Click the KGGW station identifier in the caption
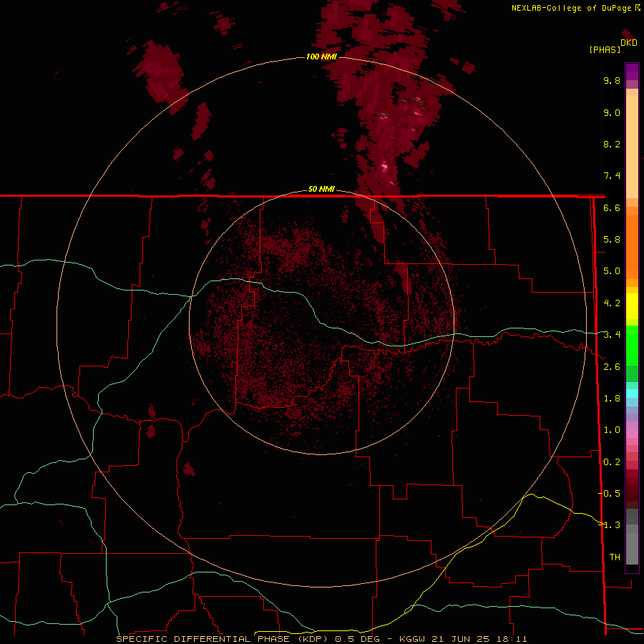This screenshot has width=644, height=644. (413, 639)
